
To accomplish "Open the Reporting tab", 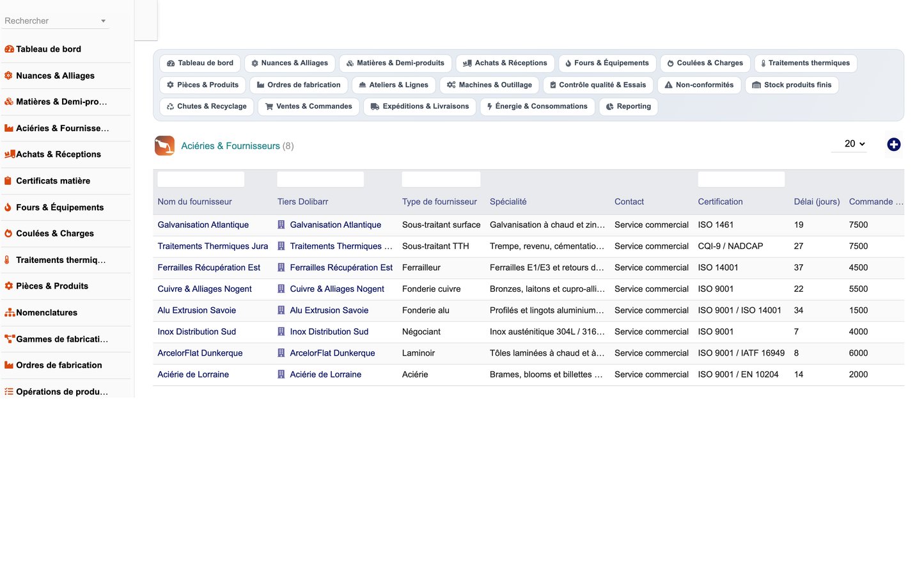I will 629,107.
